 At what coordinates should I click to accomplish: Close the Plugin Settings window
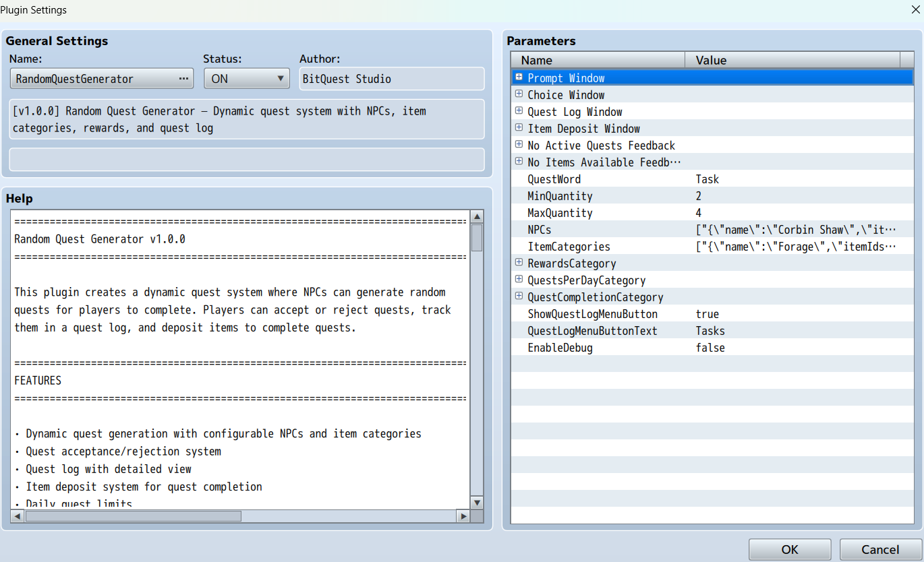[x=915, y=9]
